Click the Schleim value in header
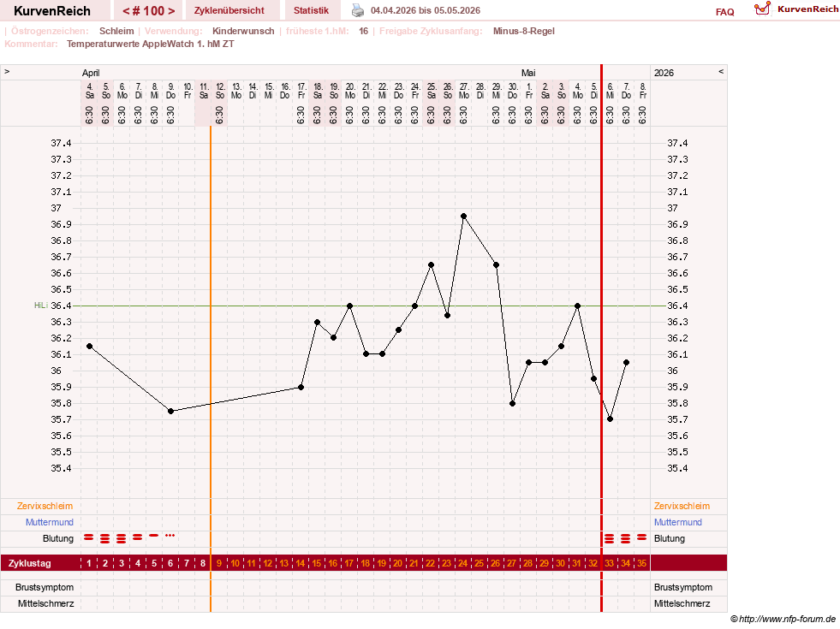Viewport: 840px width, 629px height. [116, 31]
